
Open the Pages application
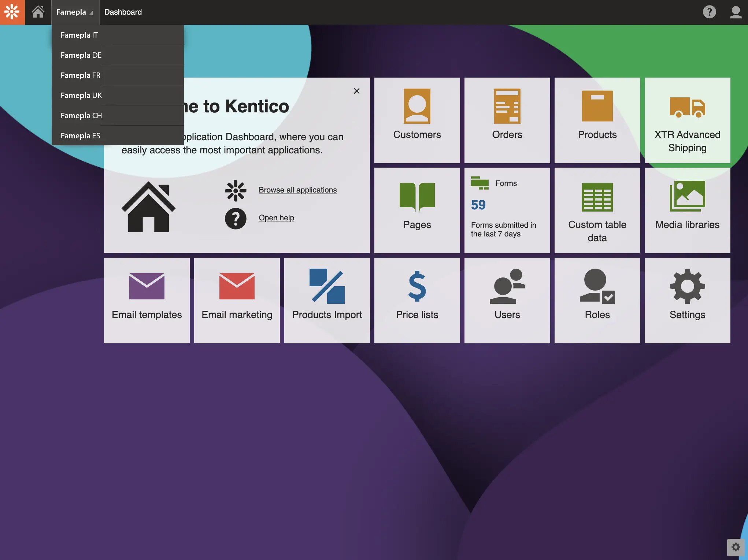click(x=416, y=210)
